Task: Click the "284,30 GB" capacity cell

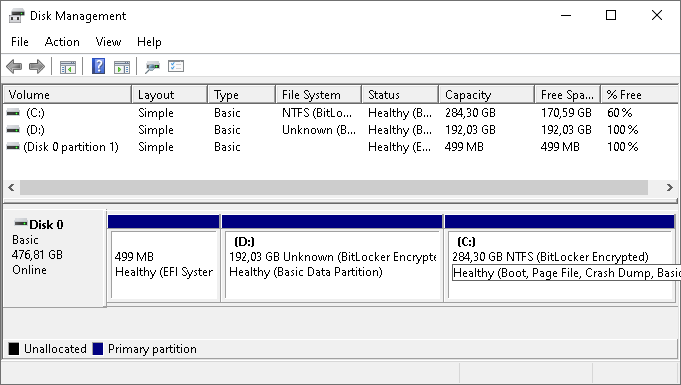Action: pos(470,113)
